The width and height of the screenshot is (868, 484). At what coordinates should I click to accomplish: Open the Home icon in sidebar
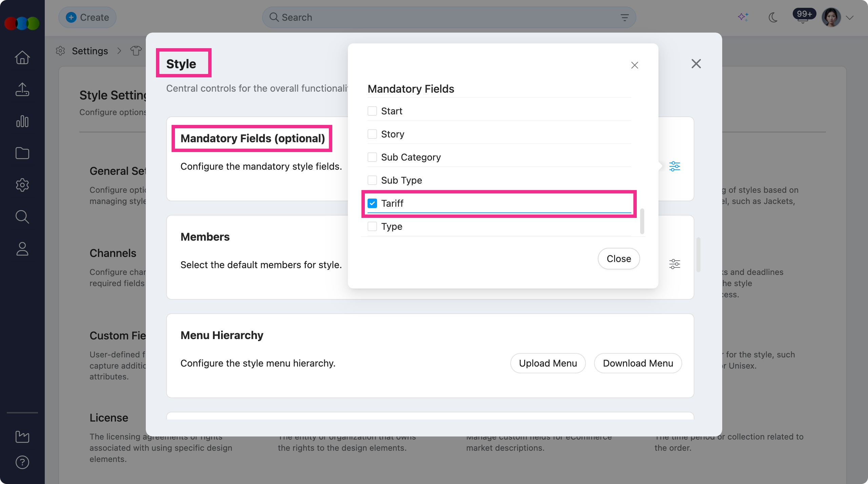22,57
